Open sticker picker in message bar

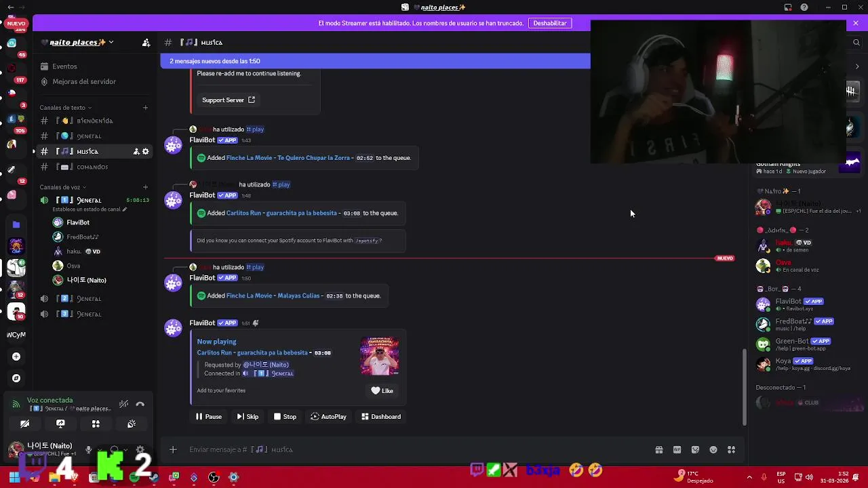pyautogui.click(x=695, y=449)
